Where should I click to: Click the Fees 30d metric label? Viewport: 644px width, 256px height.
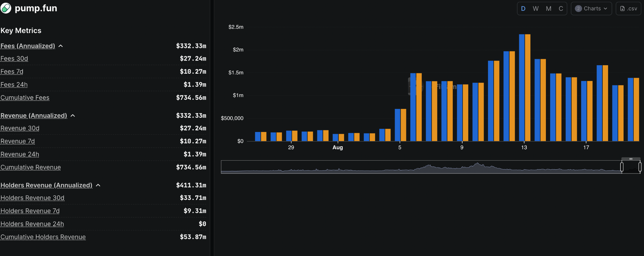pyautogui.click(x=14, y=59)
